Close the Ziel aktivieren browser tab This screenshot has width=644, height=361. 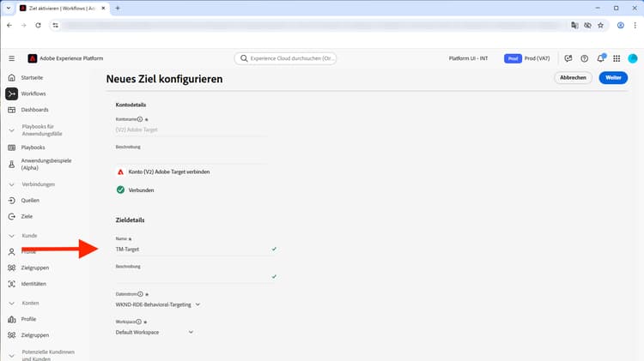[x=104, y=9]
